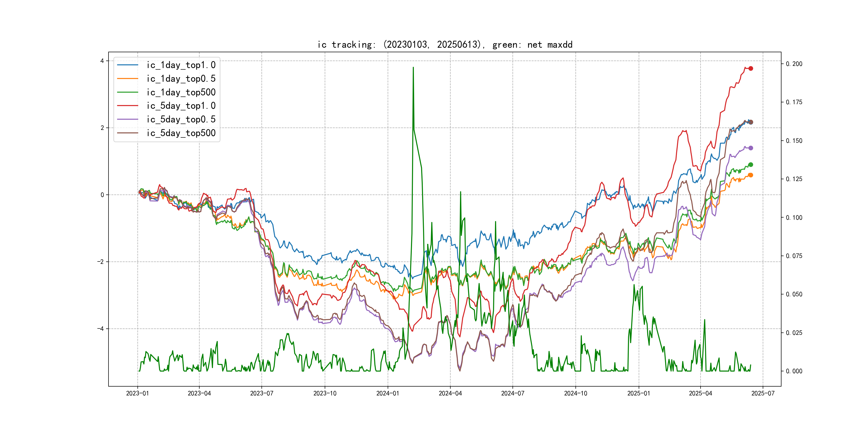Click the red endpoint marker dot
This screenshot has width=868, height=434.
tap(750, 68)
